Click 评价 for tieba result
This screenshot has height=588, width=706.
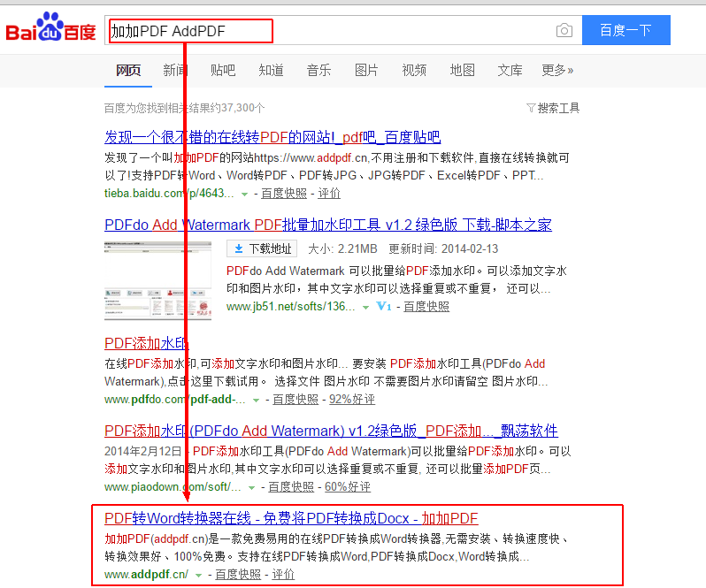(329, 194)
